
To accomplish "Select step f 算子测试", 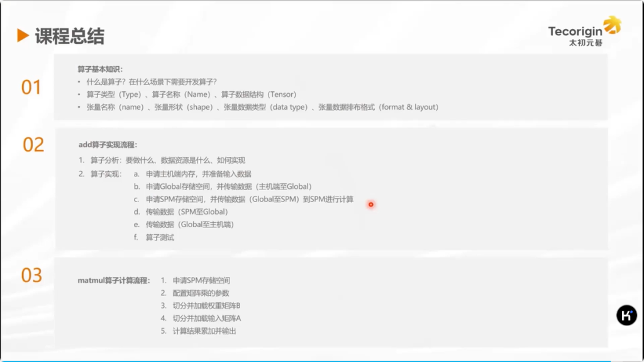I will [160, 237].
